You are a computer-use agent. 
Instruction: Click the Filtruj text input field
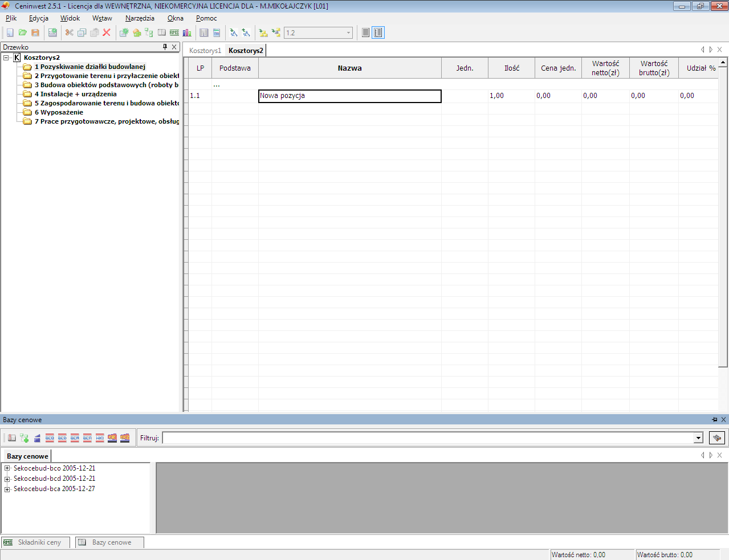point(428,438)
